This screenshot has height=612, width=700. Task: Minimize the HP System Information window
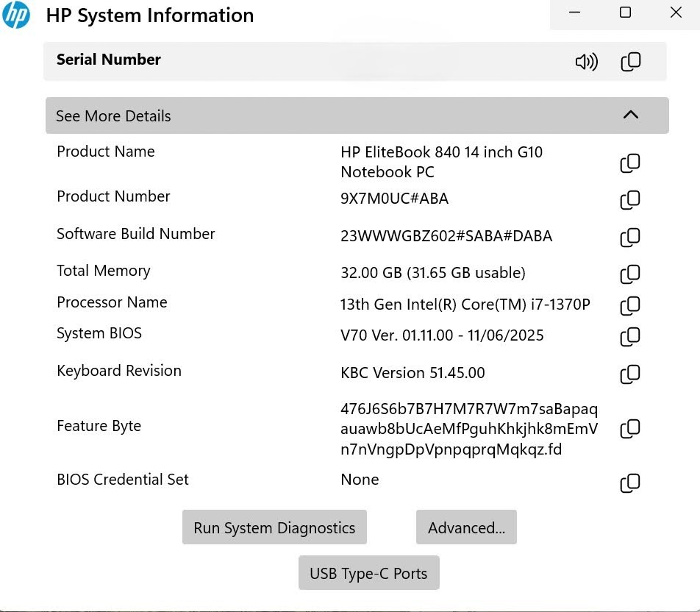pyautogui.click(x=574, y=13)
